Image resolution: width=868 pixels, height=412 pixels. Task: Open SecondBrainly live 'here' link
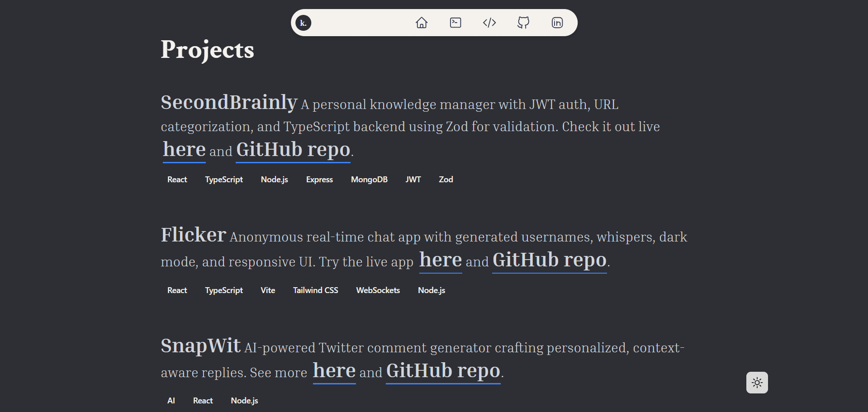click(184, 150)
